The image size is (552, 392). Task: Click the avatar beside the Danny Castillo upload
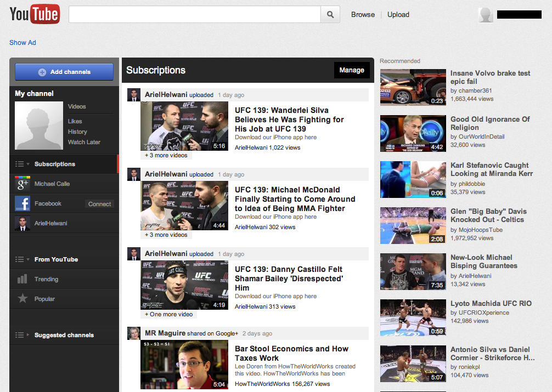click(134, 254)
